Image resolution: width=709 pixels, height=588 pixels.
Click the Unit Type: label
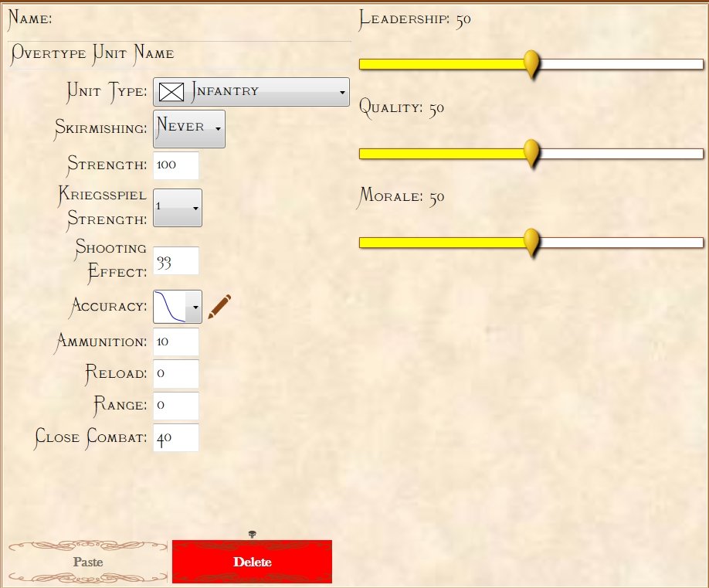107,92
